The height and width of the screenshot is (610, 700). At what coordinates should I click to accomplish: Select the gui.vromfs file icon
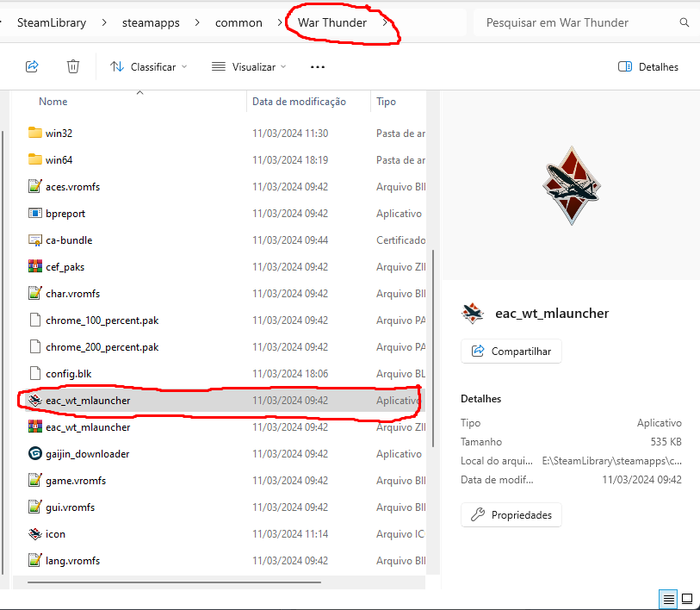(34, 507)
